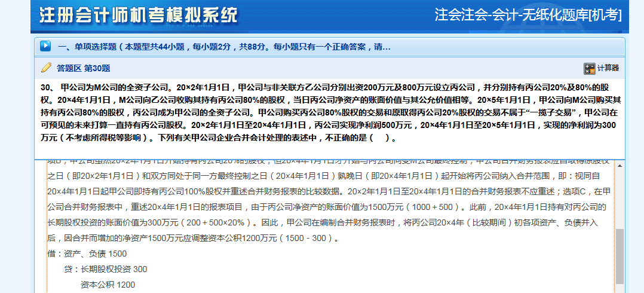Click the 注会注会-会计-无纸化题库[机考] header text
The height and width of the screenshot is (293, 644).
528,15
